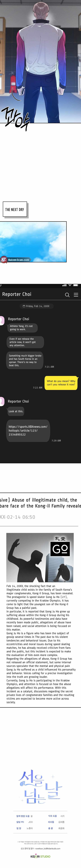Click the 'Reporter Choi' chat title
Viewport: 81px width, 868px height.
tap(17, 294)
